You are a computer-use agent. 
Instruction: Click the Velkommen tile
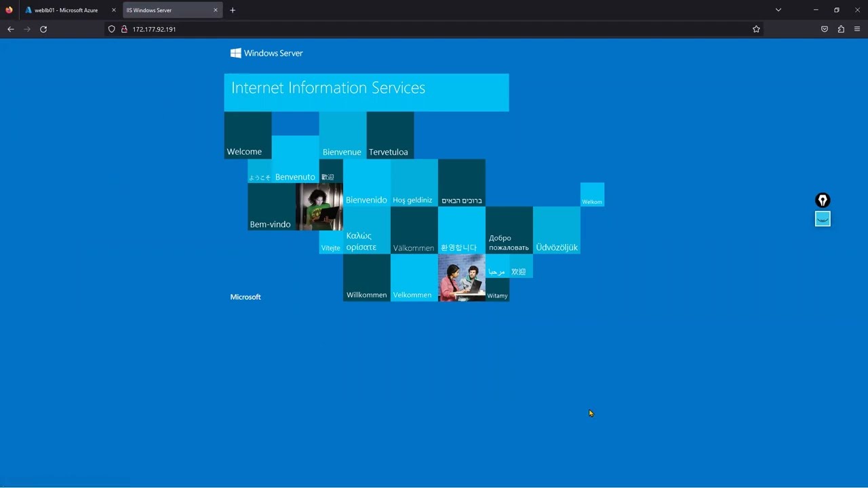point(414,278)
